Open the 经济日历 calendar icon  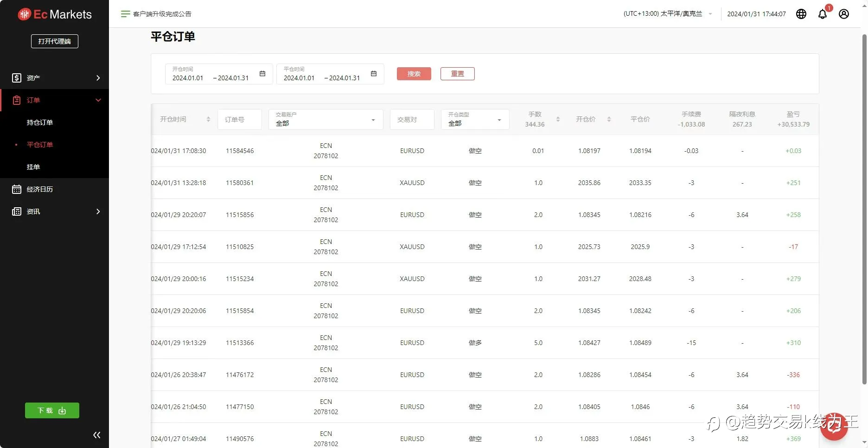(x=17, y=189)
